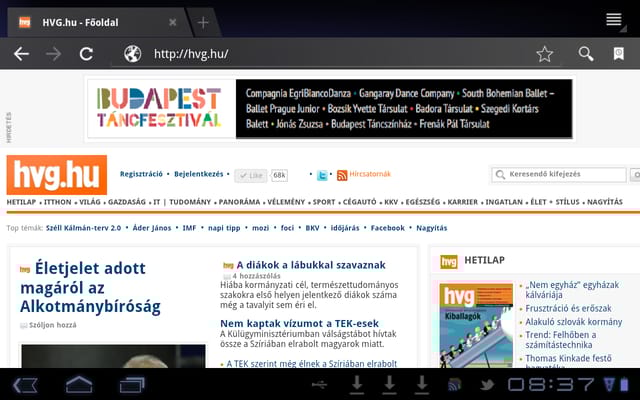Open the VÉLEMÉNY menu item
This screenshot has height=400, width=640.
[286, 202]
